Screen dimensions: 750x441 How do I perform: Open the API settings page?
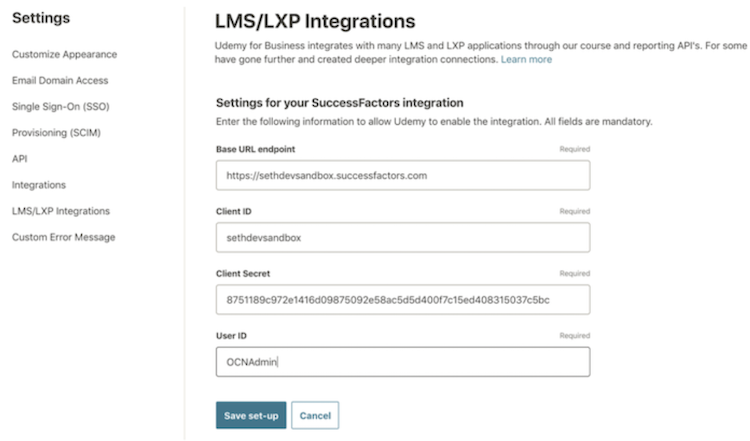(x=19, y=158)
